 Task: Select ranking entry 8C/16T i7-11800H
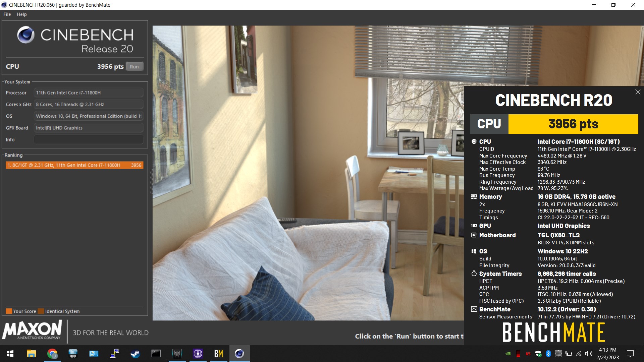[74, 165]
